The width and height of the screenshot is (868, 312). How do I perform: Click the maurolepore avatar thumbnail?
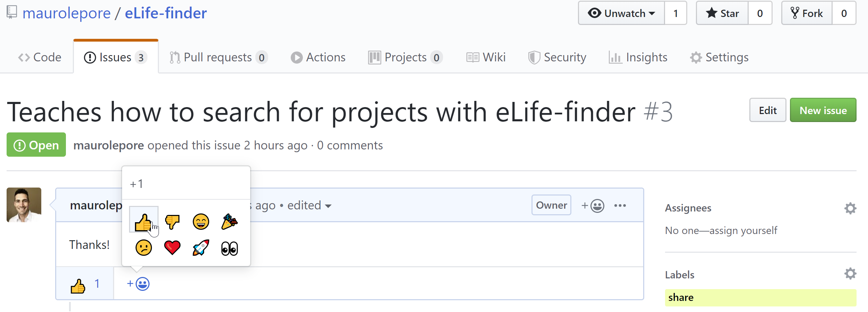[24, 205]
